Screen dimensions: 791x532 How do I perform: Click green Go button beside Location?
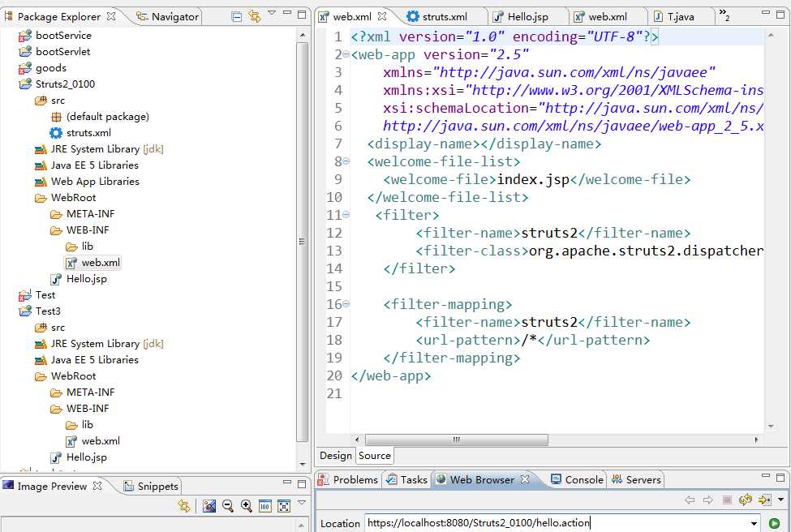tap(774, 523)
